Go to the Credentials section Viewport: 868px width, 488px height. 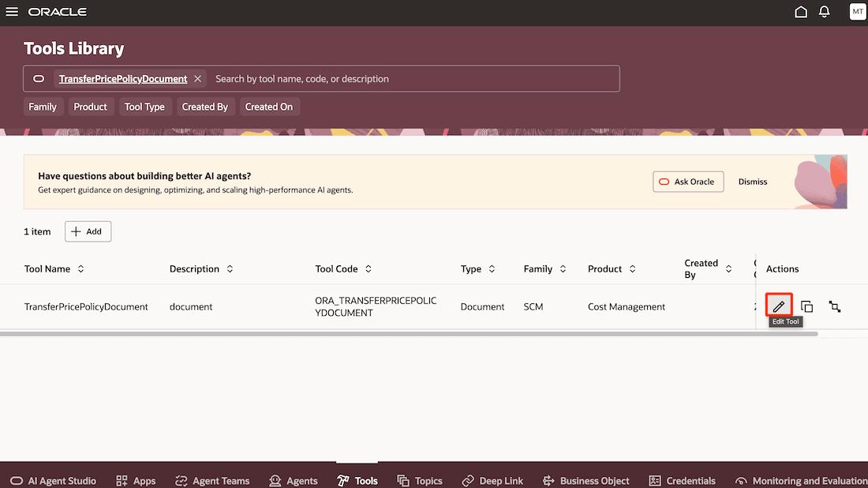coord(682,480)
